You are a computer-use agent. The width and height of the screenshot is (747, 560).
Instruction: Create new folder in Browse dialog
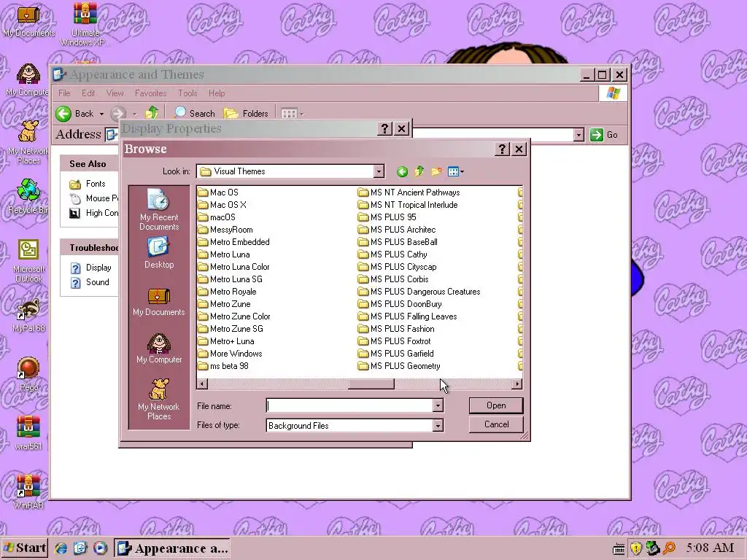click(x=436, y=171)
